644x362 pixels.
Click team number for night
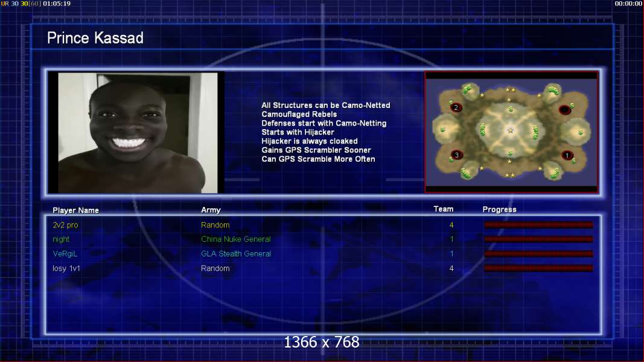pyautogui.click(x=451, y=240)
